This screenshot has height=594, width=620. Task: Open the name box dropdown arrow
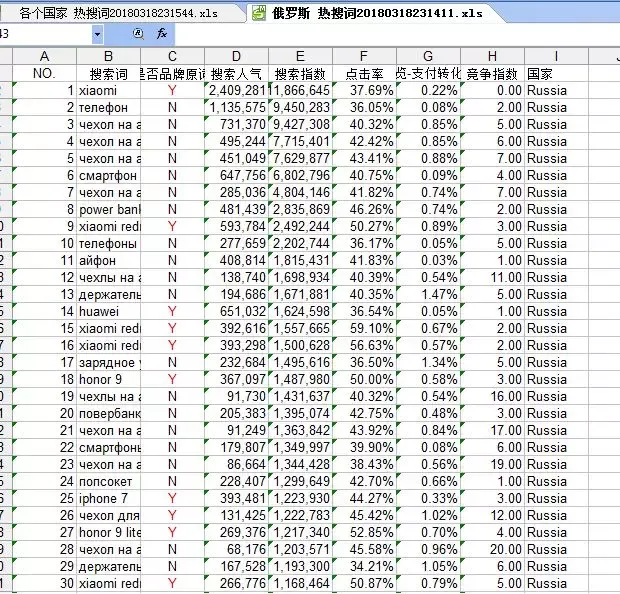coord(97,34)
